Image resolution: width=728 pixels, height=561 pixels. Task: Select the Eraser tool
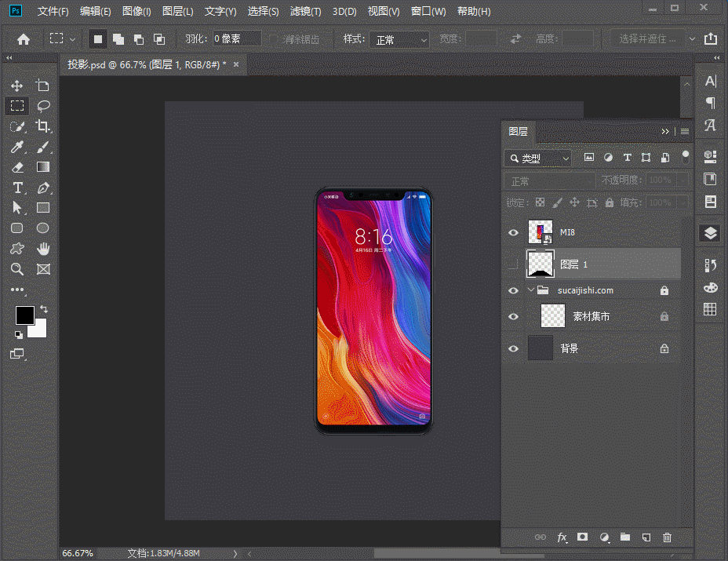[x=17, y=167]
